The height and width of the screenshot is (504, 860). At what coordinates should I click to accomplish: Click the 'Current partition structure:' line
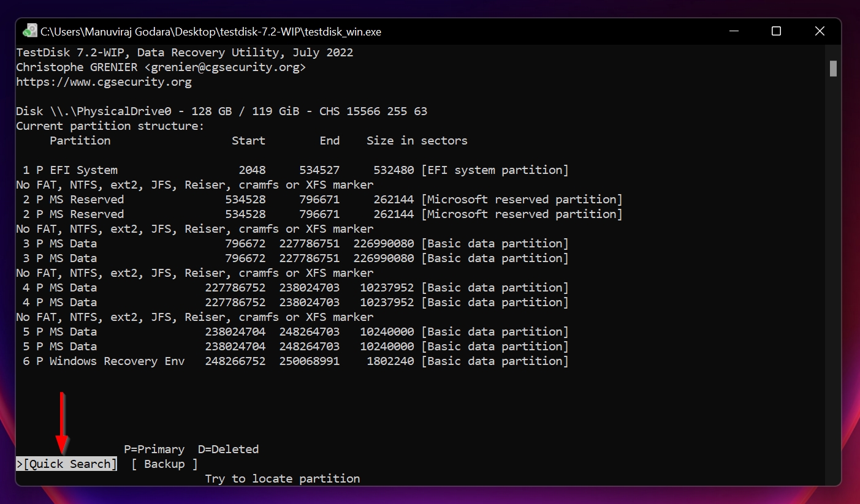110,126
